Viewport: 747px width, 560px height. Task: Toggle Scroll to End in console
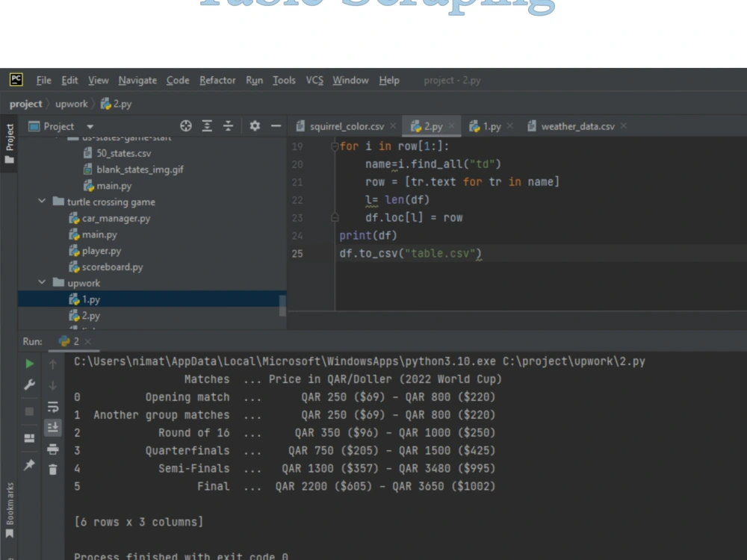coord(53,427)
